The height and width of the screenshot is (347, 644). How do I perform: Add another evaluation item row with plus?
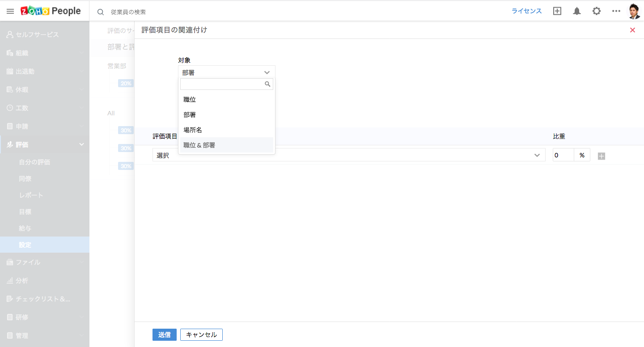[x=602, y=156]
